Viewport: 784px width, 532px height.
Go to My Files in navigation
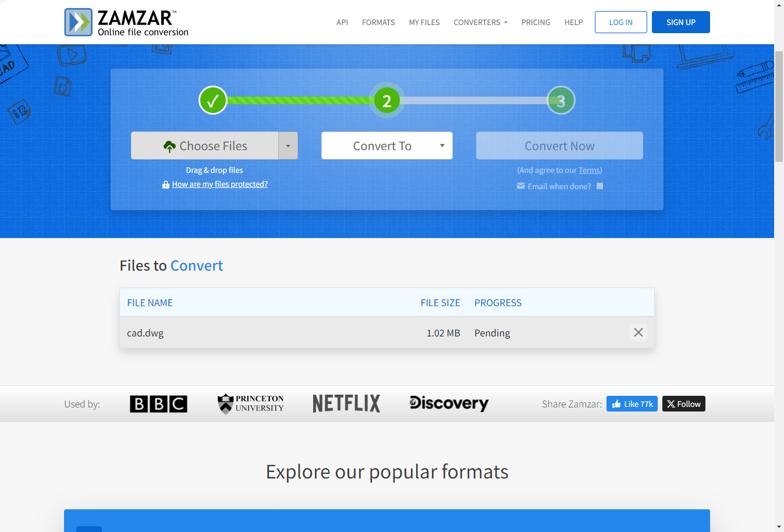424,22
